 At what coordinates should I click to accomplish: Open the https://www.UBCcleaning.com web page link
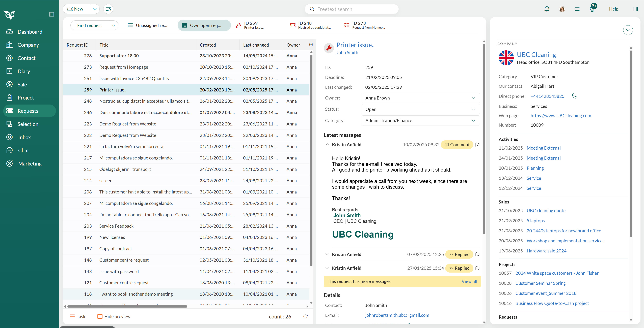561,116
